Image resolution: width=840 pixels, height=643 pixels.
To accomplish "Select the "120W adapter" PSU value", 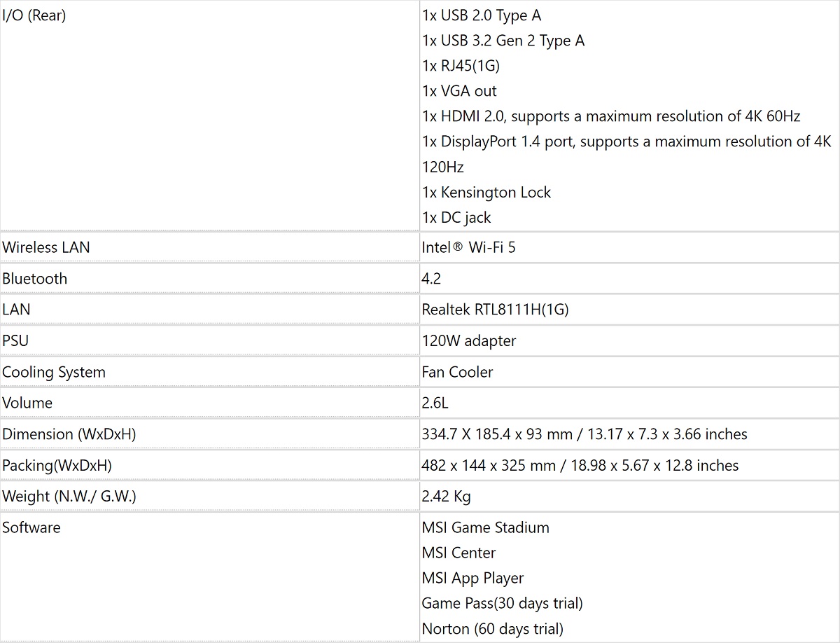I will point(468,341).
